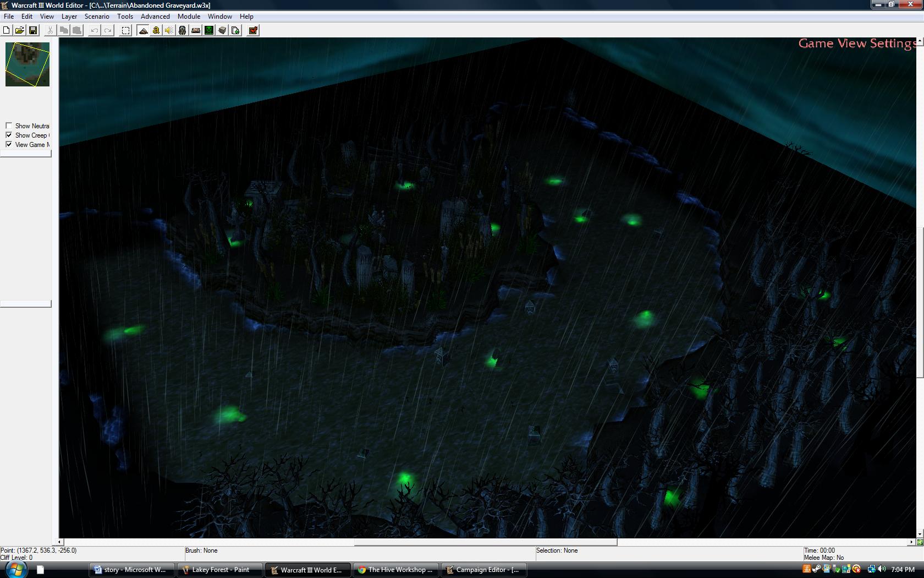
Task: Open a map file from toolbar
Action: 20,30
